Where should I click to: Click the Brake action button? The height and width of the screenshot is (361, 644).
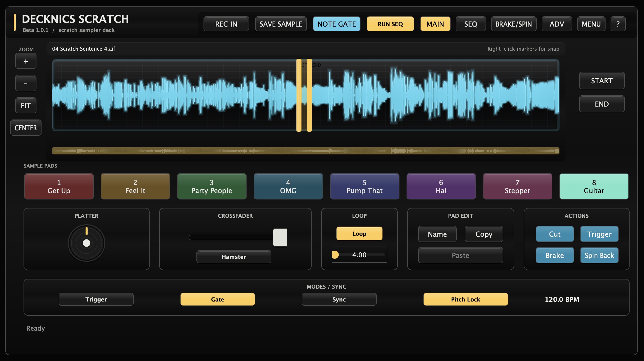point(555,255)
